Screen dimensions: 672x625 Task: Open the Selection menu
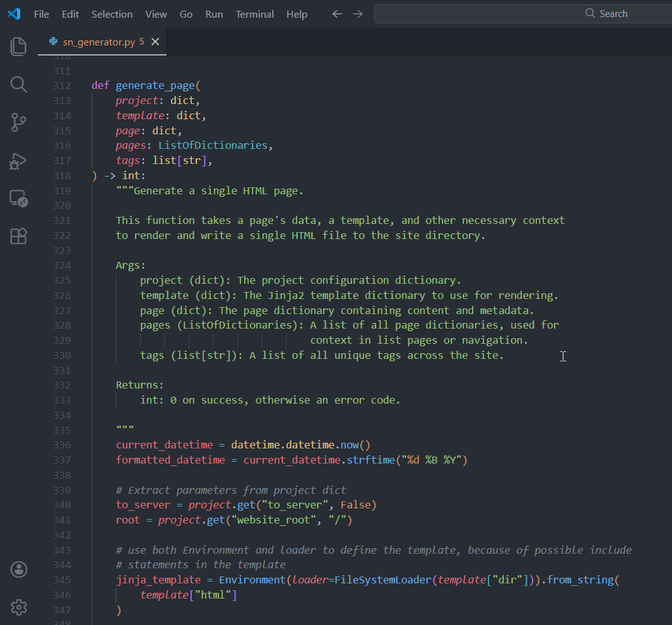point(112,14)
